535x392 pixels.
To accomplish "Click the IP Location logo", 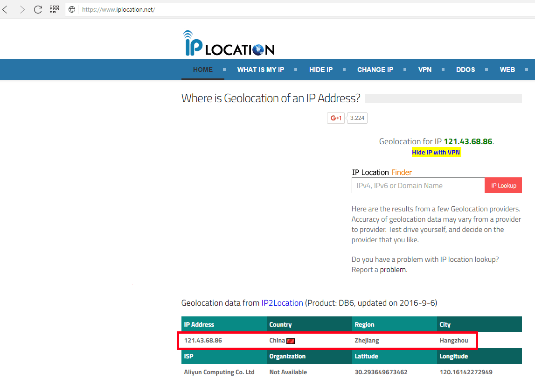I will (x=229, y=43).
